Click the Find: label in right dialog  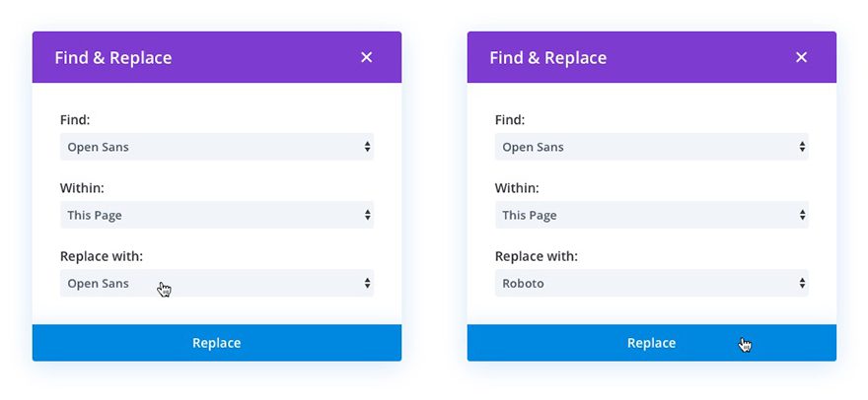pyautogui.click(x=510, y=120)
